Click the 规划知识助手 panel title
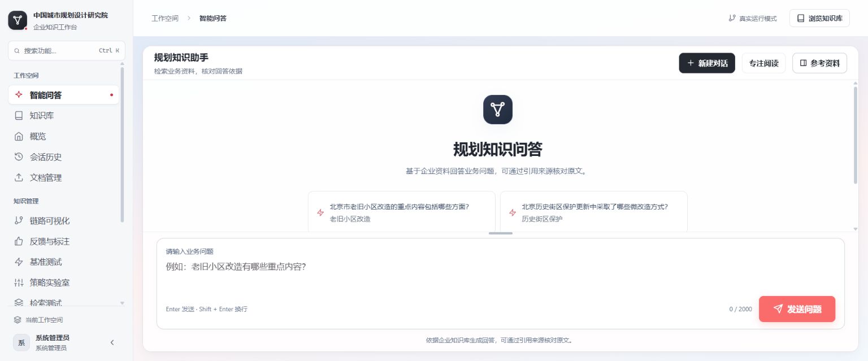868x361 pixels. point(181,58)
